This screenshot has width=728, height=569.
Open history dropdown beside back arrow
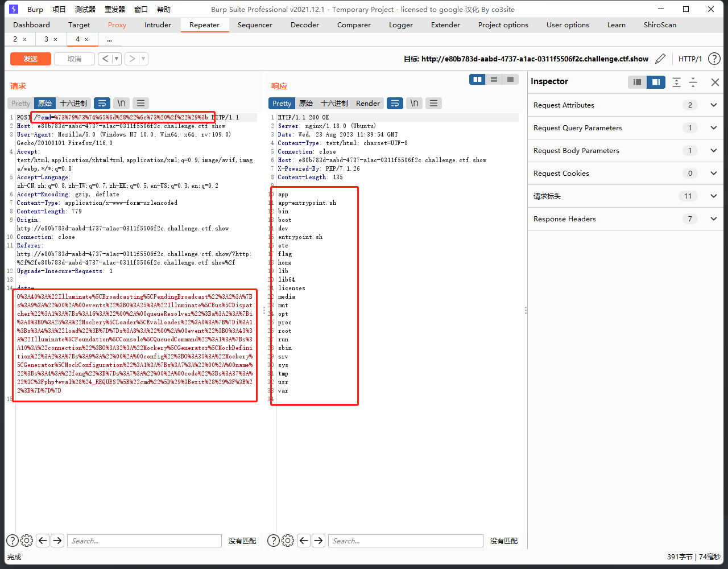pos(117,59)
